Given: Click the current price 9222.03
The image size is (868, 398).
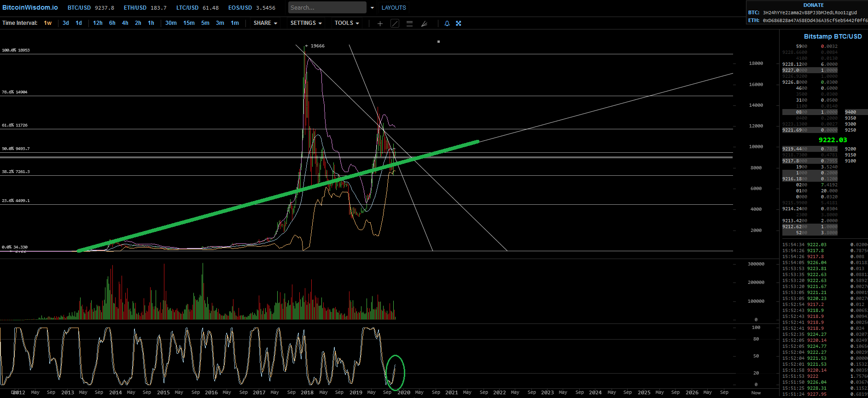Looking at the screenshot, I should (x=833, y=140).
